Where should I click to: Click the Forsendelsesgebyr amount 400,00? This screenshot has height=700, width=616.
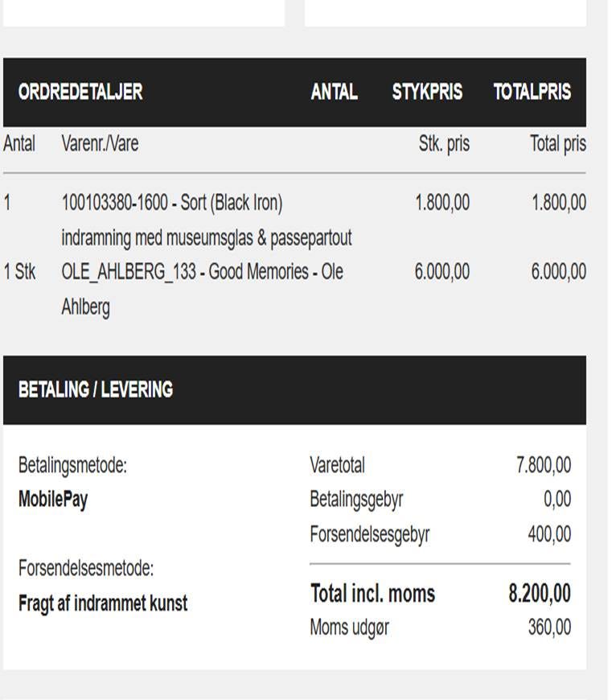point(549,534)
